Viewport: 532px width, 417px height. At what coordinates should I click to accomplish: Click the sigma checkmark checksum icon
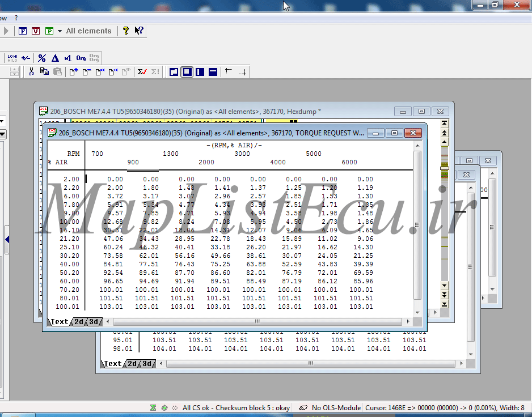point(142,71)
